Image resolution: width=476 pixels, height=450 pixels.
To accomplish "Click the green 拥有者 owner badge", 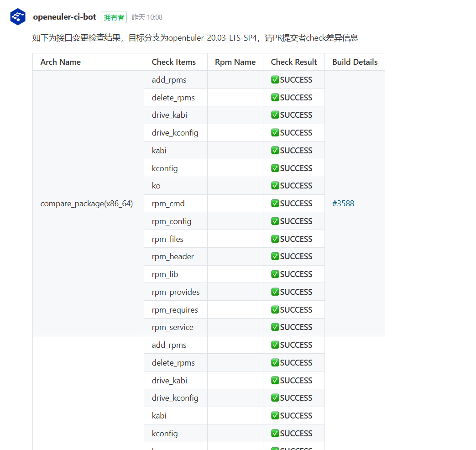I will (x=114, y=17).
